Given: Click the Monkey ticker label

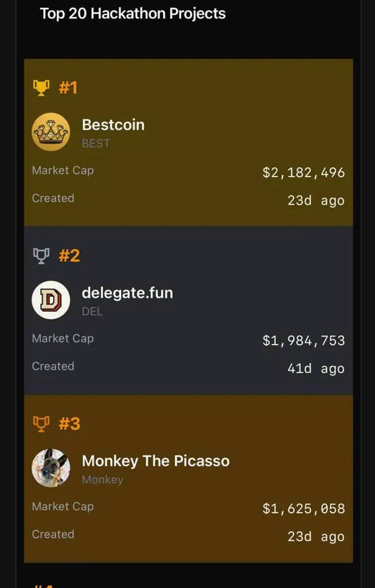Looking at the screenshot, I should click(102, 480).
